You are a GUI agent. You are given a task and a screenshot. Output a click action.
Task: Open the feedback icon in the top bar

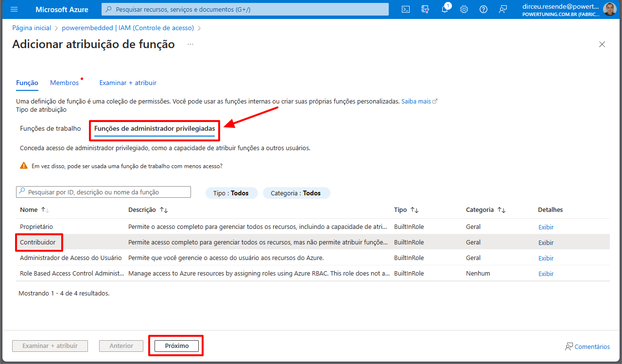[x=503, y=9]
